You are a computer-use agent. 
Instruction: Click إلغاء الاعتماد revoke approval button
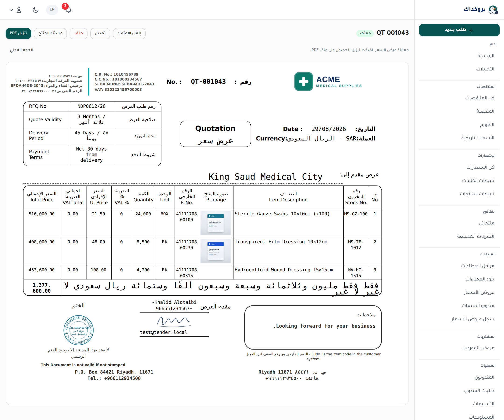point(129,33)
